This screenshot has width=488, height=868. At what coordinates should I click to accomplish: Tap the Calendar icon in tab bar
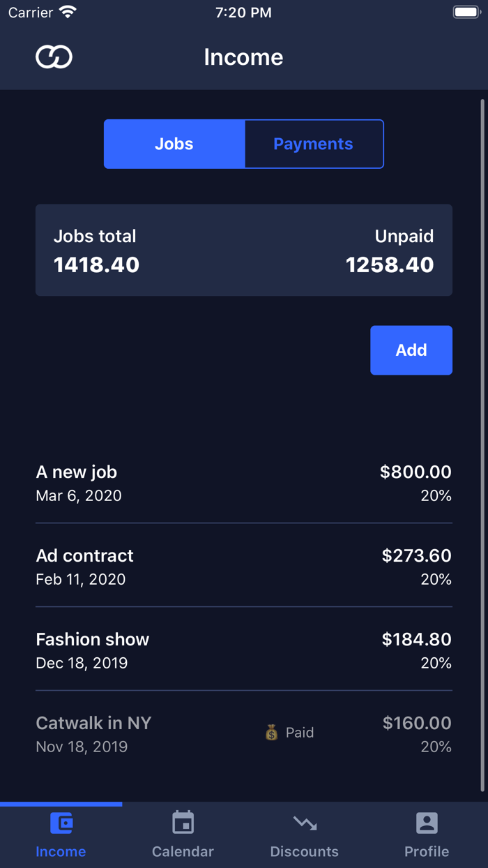pos(183,823)
